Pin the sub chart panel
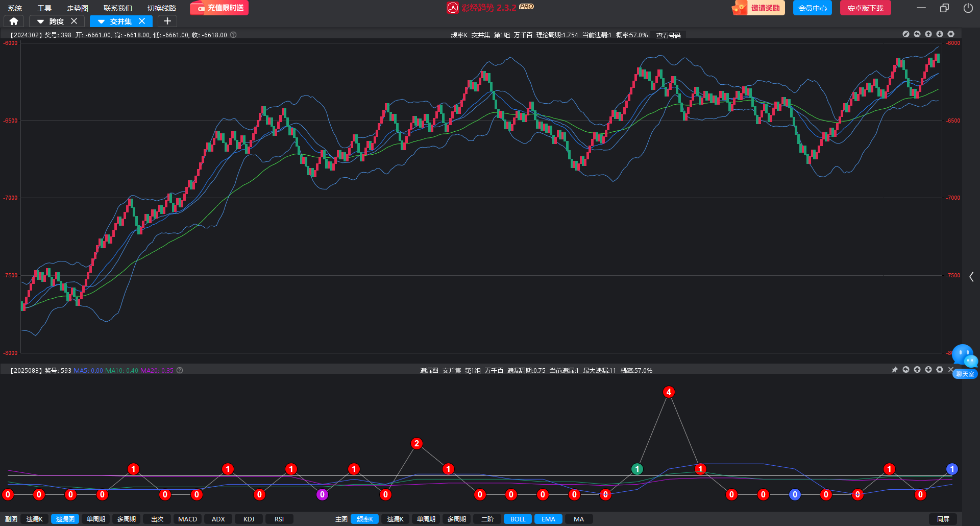Viewport: 980px width, 526px height. 895,370
